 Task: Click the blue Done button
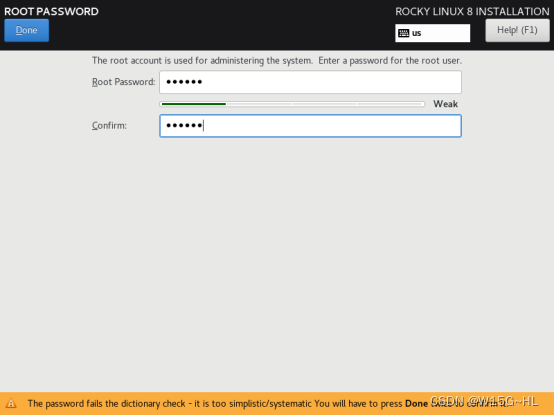(26, 30)
